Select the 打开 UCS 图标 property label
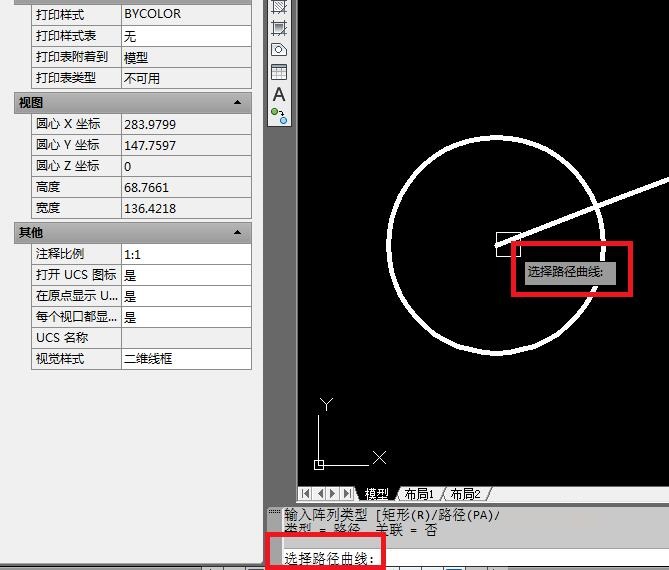 [x=76, y=275]
